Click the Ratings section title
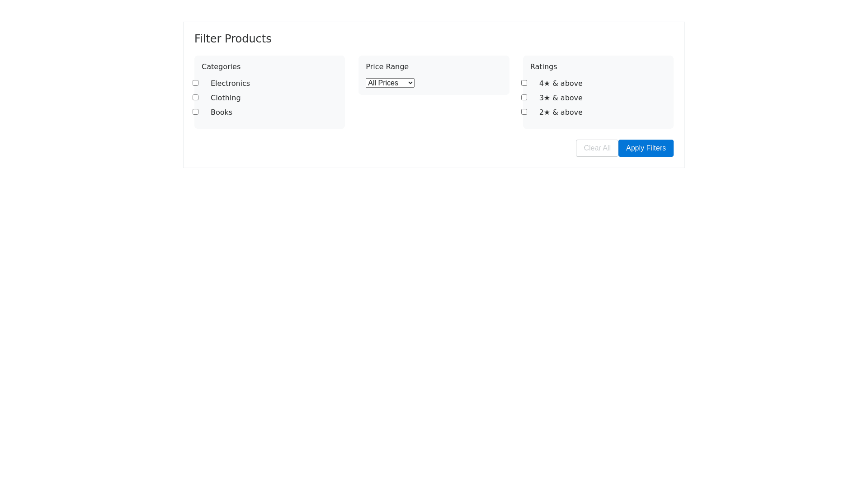 click(543, 67)
